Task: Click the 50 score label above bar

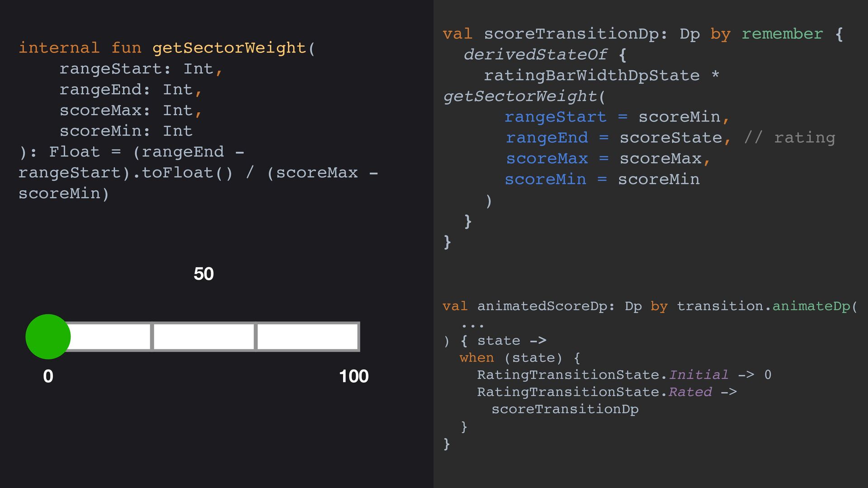Action: (x=203, y=274)
